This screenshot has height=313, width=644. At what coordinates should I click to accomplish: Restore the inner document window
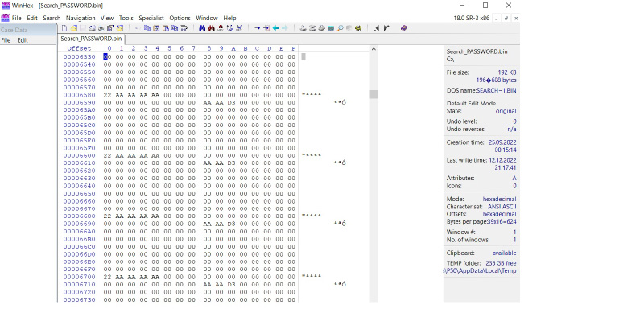point(506,18)
